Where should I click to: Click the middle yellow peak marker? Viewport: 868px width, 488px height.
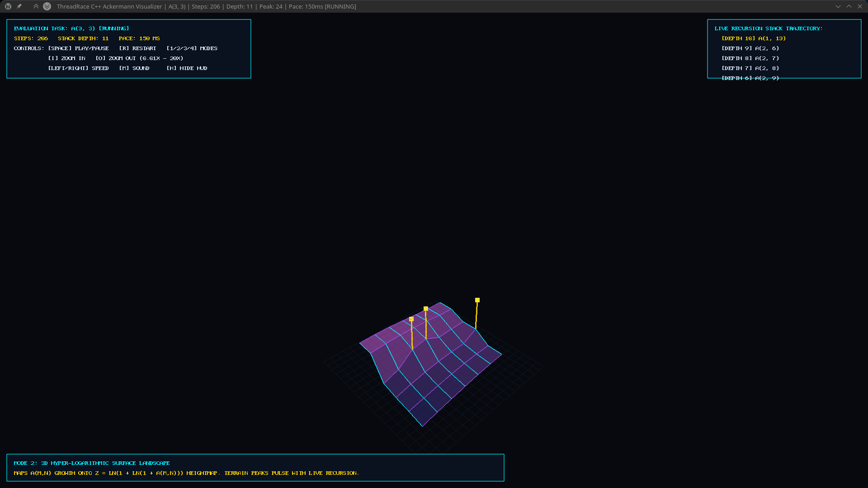pos(426,309)
